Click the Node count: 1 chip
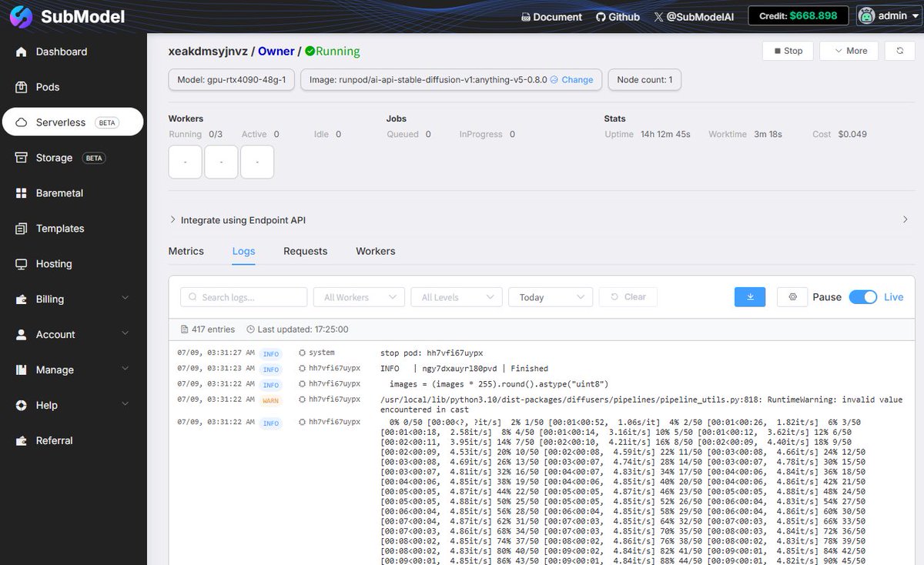924x565 pixels. (x=644, y=79)
